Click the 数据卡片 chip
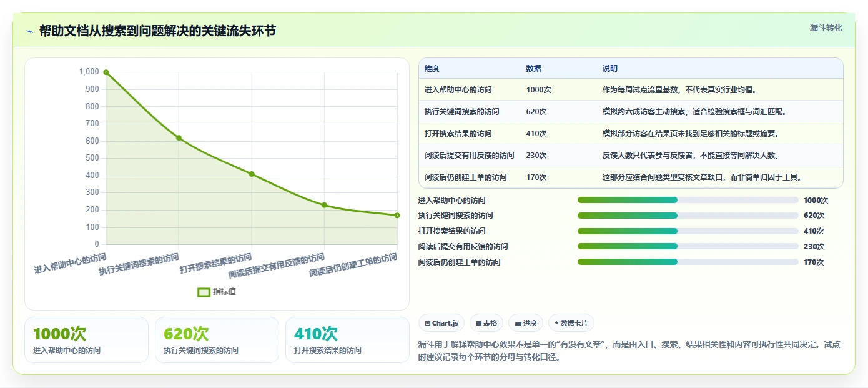Viewport: 868px width, 388px height. [x=571, y=323]
